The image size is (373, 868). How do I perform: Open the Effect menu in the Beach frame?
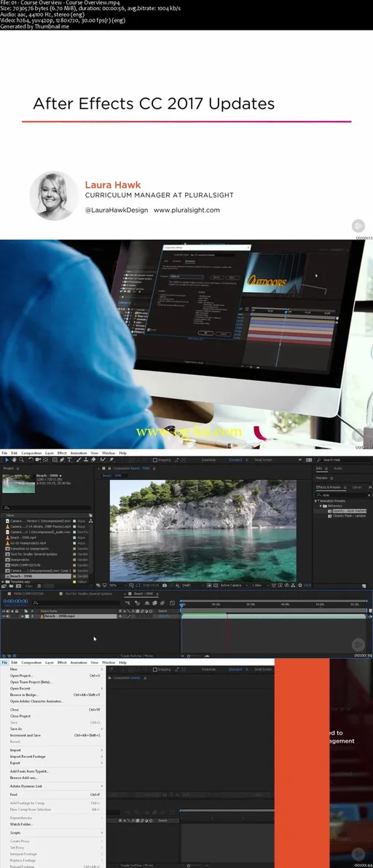[x=62, y=453]
